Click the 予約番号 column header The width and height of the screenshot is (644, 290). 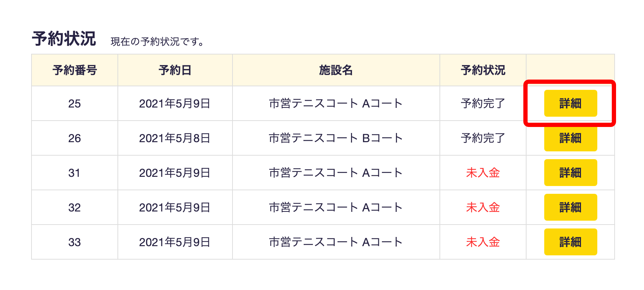74,70
